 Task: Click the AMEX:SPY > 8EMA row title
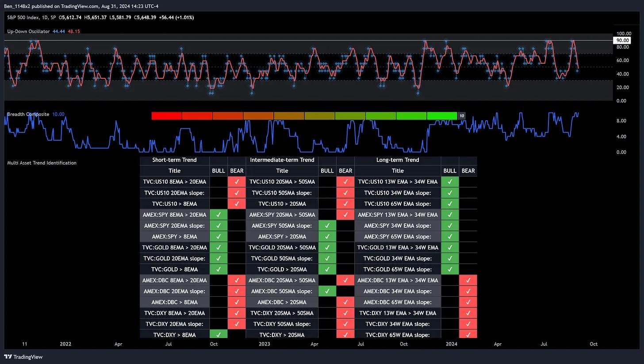click(174, 237)
